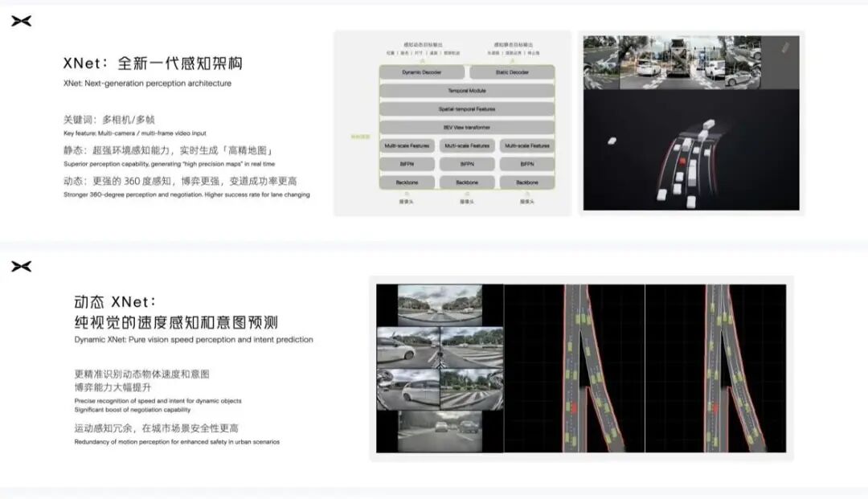
Task: Select the heading 'XNet: 全新一代感知架构'
Action: pyautogui.click(x=153, y=63)
